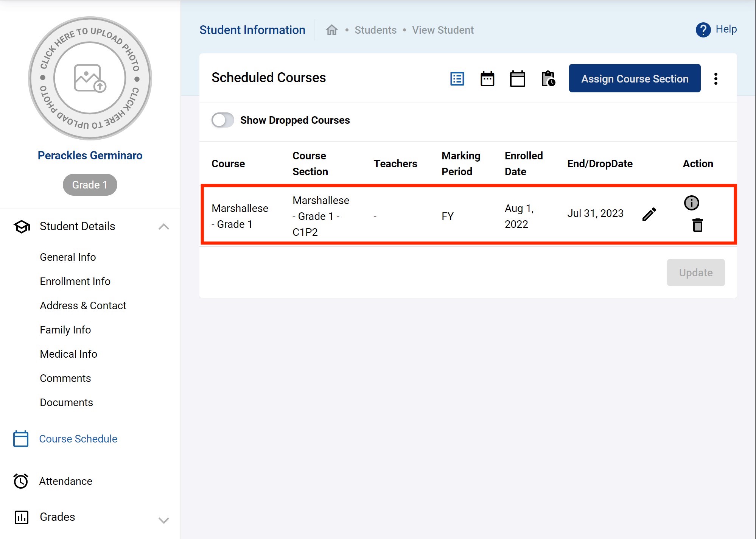
Task: View info for Marshallese Grade 1 course
Action: pyautogui.click(x=691, y=203)
